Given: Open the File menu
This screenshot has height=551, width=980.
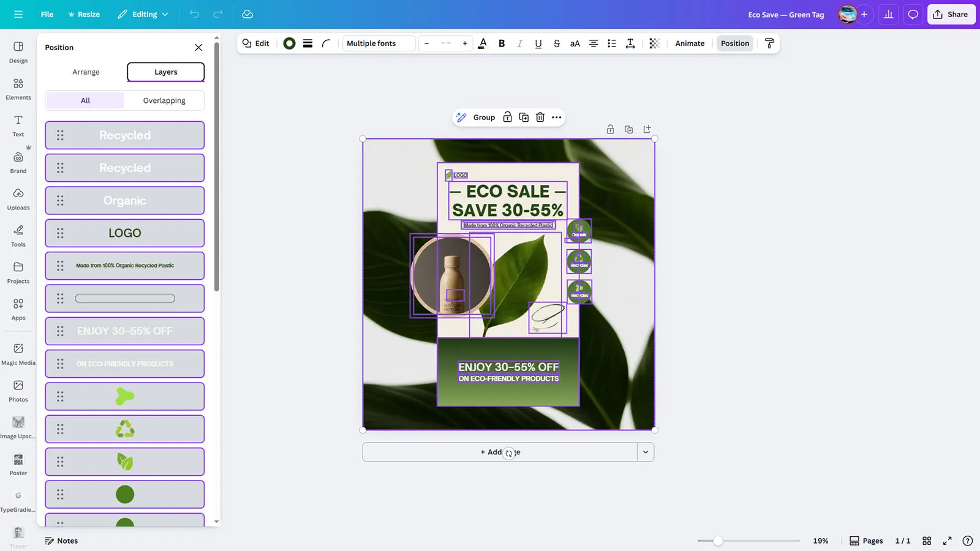Looking at the screenshot, I should (47, 14).
